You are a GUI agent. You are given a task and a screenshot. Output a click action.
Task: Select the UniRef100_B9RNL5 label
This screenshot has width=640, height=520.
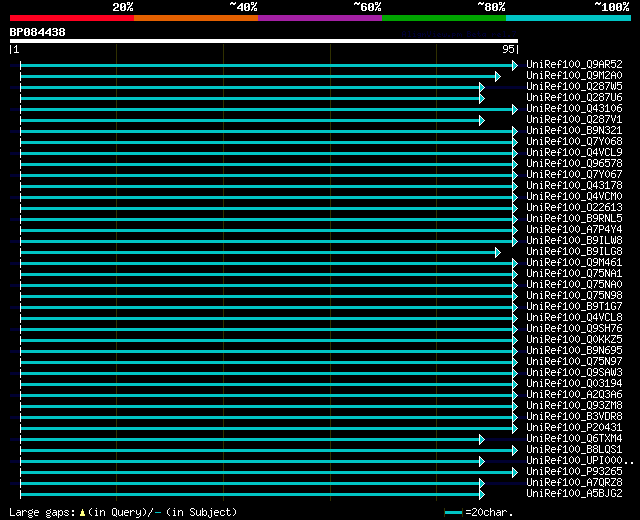pyautogui.click(x=574, y=219)
